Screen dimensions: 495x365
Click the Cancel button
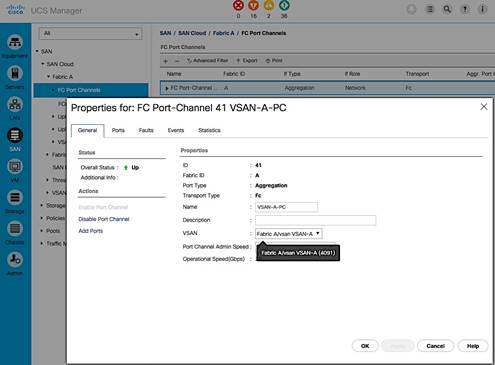click(x=435, y=346)
